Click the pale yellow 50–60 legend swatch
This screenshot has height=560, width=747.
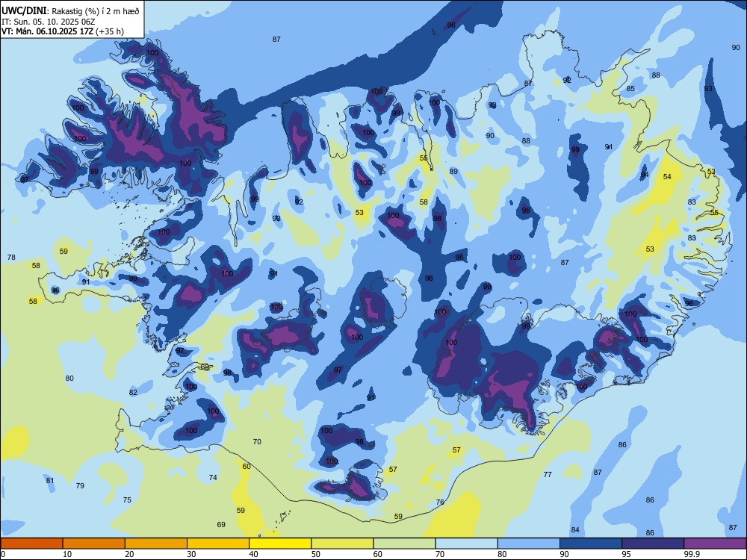coord(342,544)
